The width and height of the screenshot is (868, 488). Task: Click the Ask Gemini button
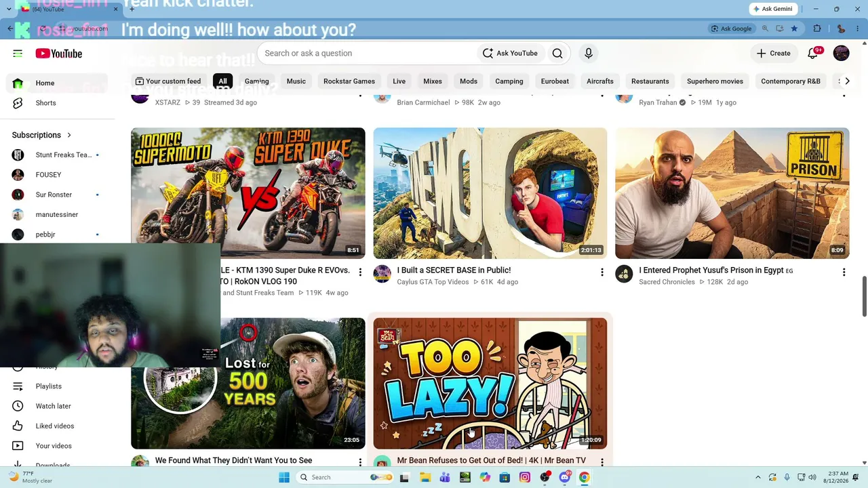tap(773, 9)
